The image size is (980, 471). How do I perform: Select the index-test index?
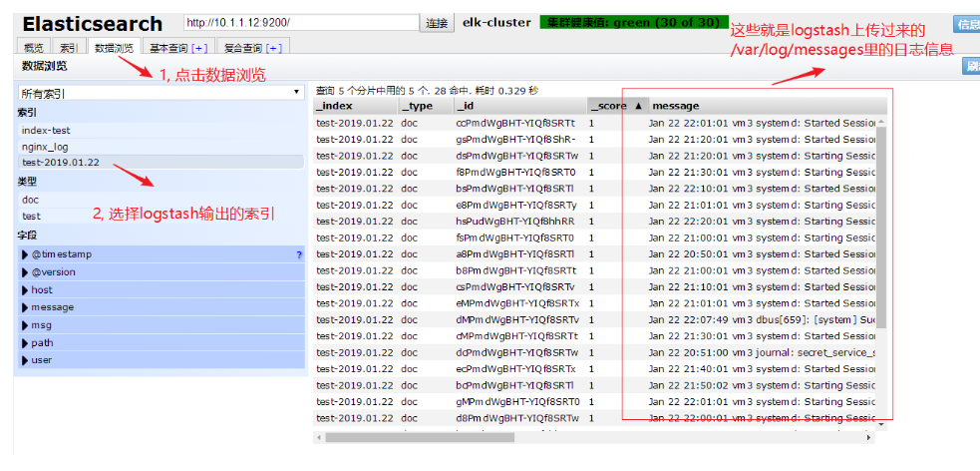[x=161, y=131]
